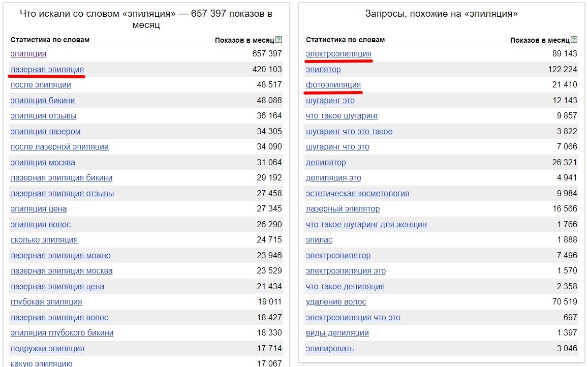
Task: Open the «фотоэпиляция» query link
Action: pos(333,85)
